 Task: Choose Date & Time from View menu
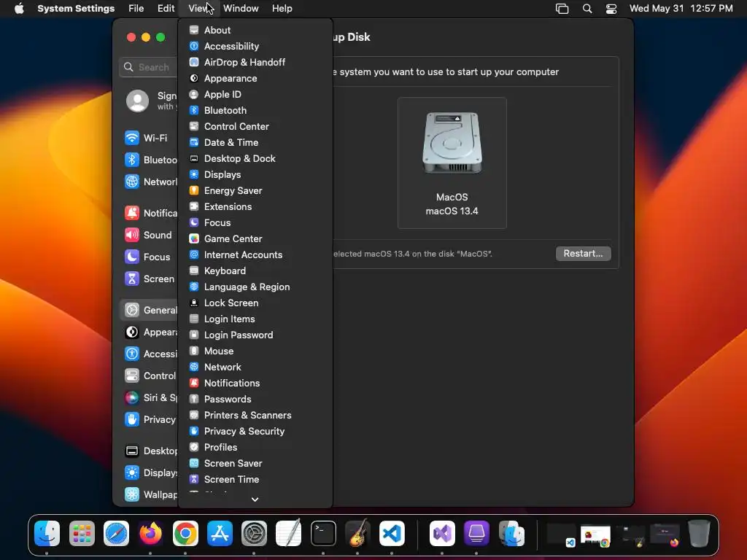pos(255,142)
